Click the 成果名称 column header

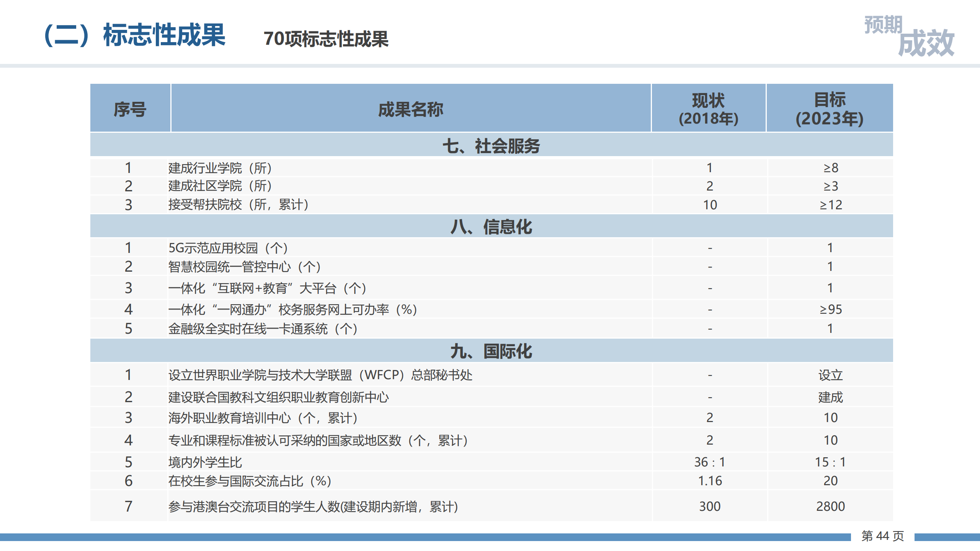pyautogui.click(x=410, y=109)
